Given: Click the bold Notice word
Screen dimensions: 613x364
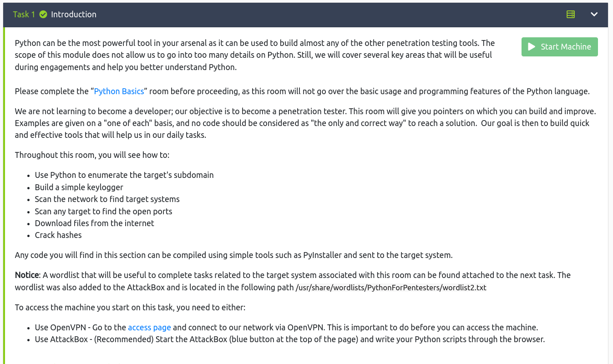Looking at the screenshot, I should [26, 275].
